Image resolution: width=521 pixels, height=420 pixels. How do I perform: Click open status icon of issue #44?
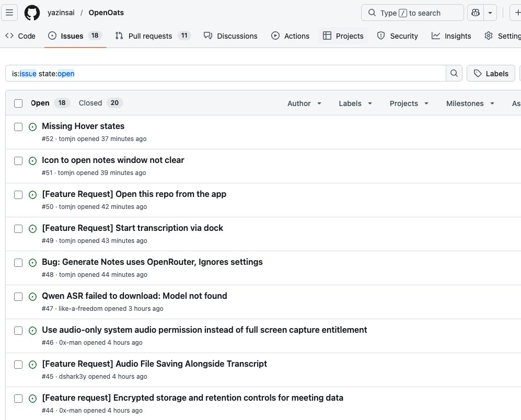[32, 399]
